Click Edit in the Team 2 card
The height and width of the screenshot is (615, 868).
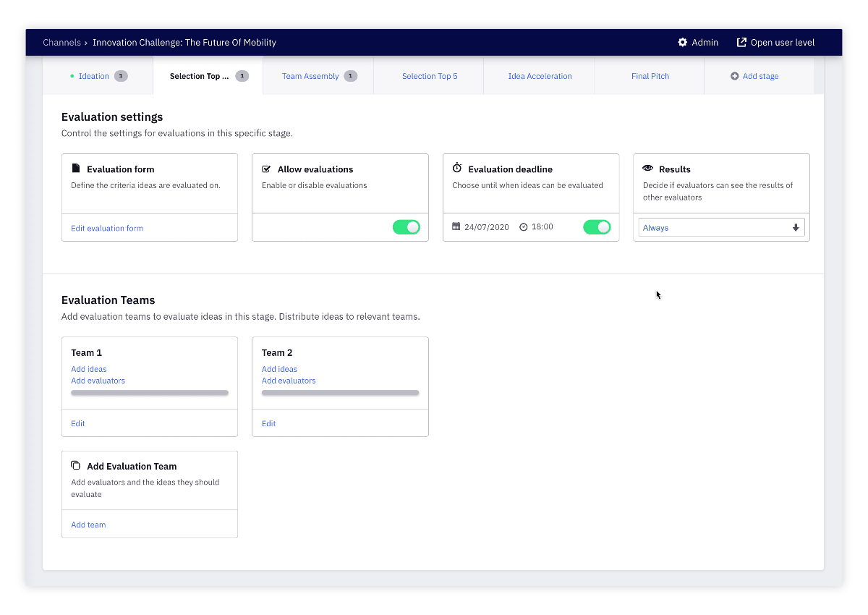[269, 423]
